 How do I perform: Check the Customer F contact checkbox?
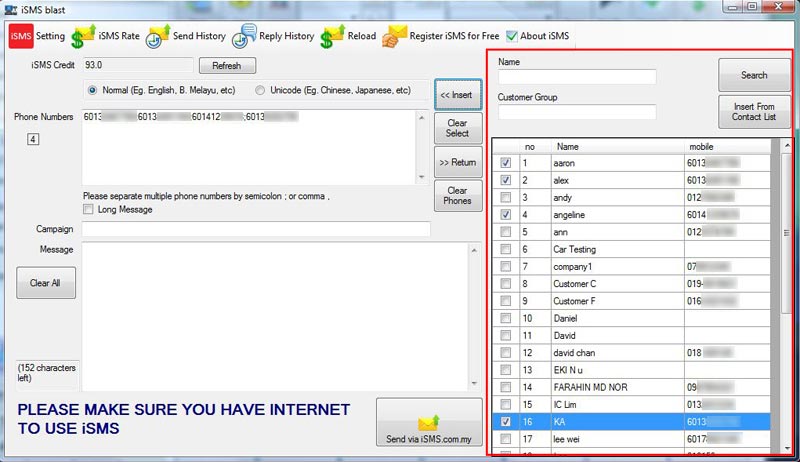coord(506,301)
